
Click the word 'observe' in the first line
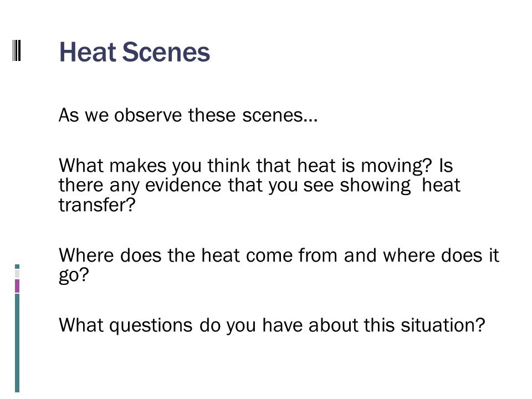pyautogui.click(x=148, y=115)
